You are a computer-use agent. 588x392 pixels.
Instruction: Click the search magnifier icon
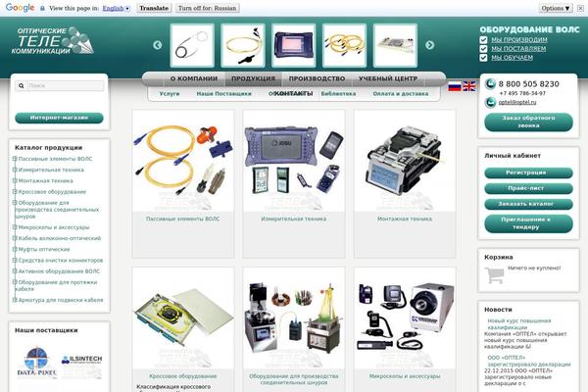22,85
